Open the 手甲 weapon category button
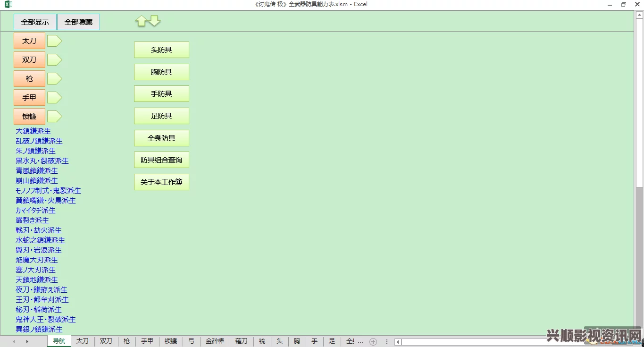This screenshot has width=644, height=347. [29, 98]
